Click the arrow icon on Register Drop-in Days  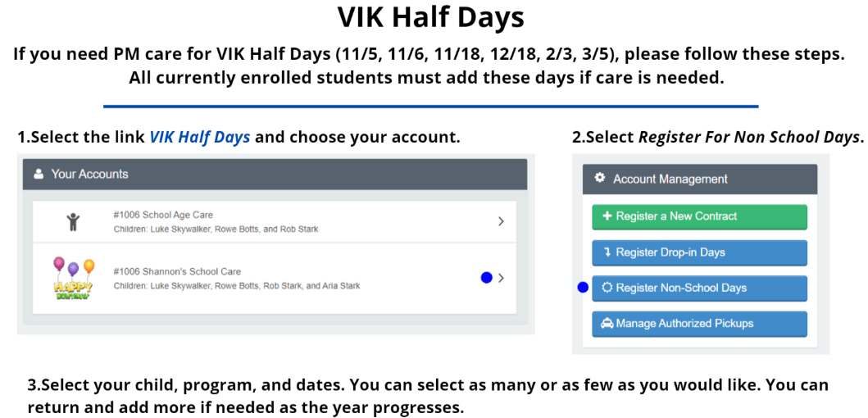[x=607, y=252]
